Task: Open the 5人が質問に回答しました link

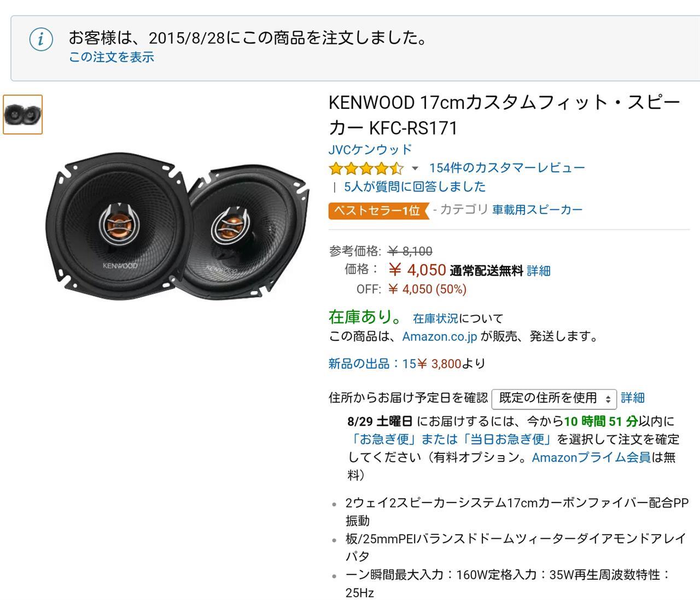Action: point(415,187)
